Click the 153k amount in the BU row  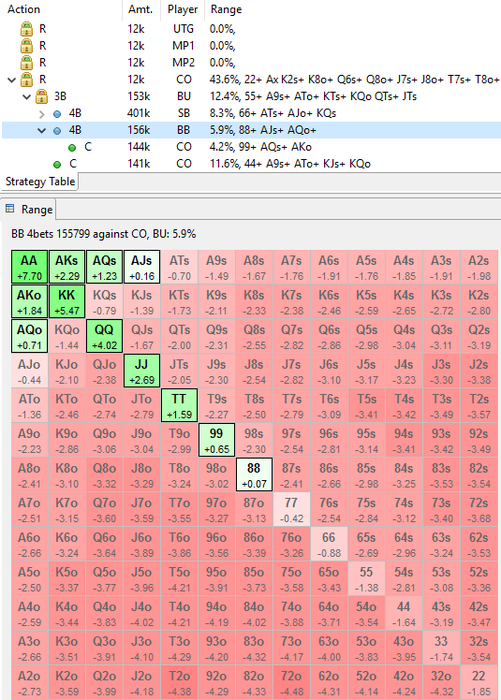(138, 96)
